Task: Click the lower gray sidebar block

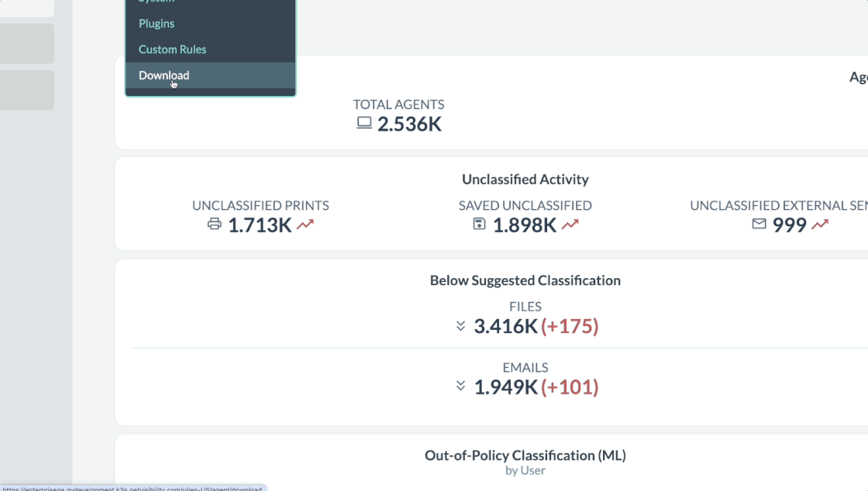Action: [x=27, y=91]
